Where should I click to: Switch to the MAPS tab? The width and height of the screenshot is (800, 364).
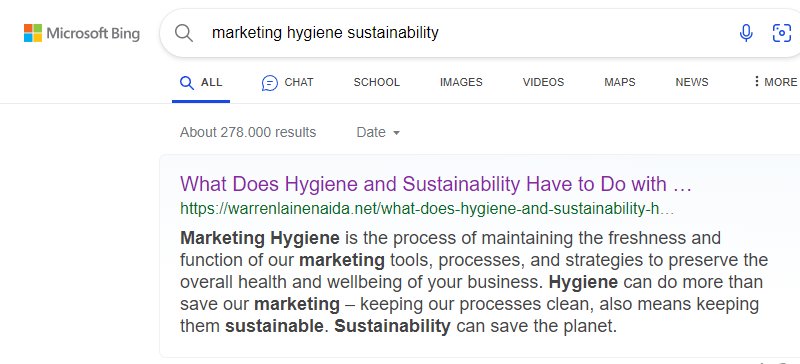620,82
